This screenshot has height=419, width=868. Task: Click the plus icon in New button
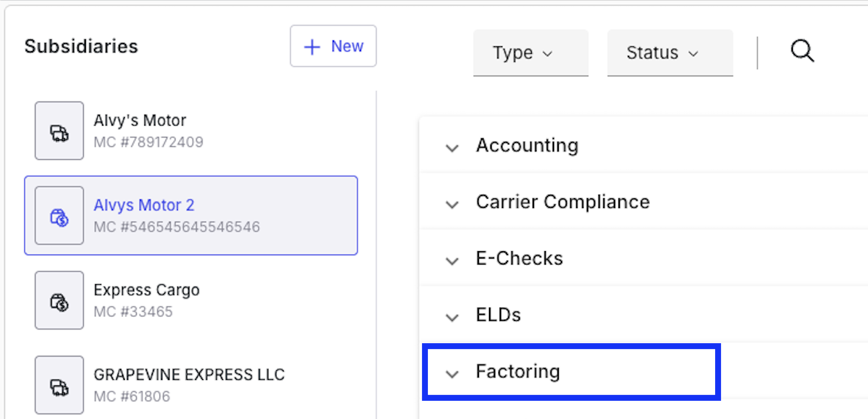tap(312, 47)
